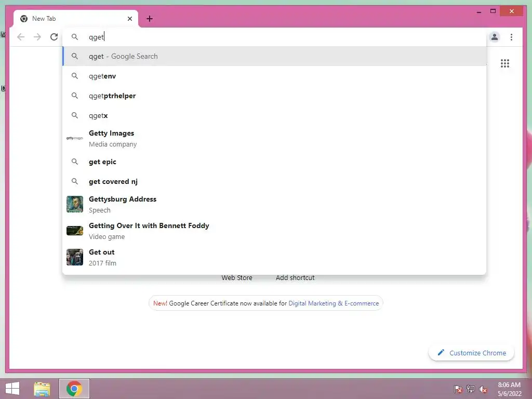Click the browser forward arrow
This screenshot has height=399, width=532.
click(x=37, y=37)
